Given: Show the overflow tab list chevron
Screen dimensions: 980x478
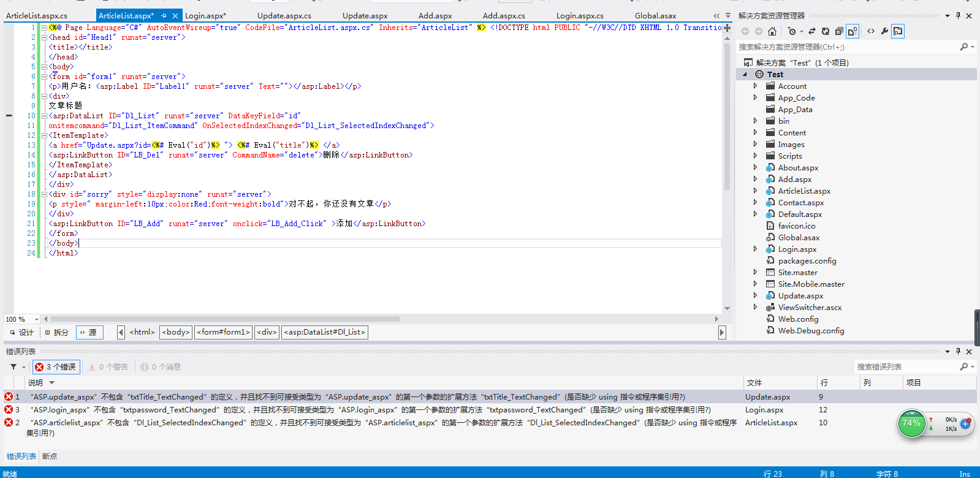Looking at the screenshot, I should pos(716,15).
